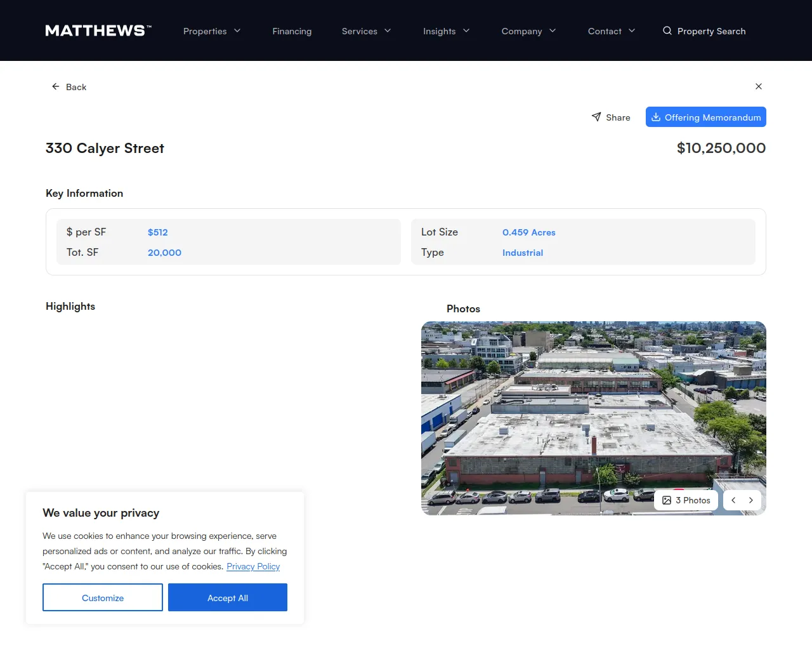812x650 pixels.
Task: Click the Share paper-plane icon
Action: (x=595, y=117)
